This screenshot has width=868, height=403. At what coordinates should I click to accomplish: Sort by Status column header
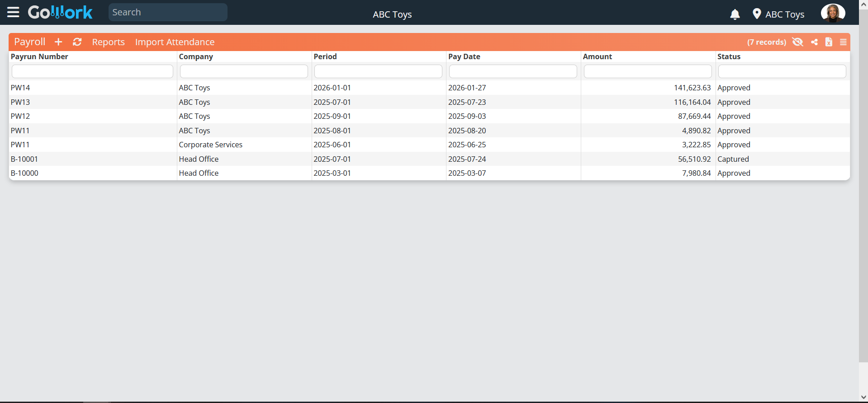[x=729, y=56]
